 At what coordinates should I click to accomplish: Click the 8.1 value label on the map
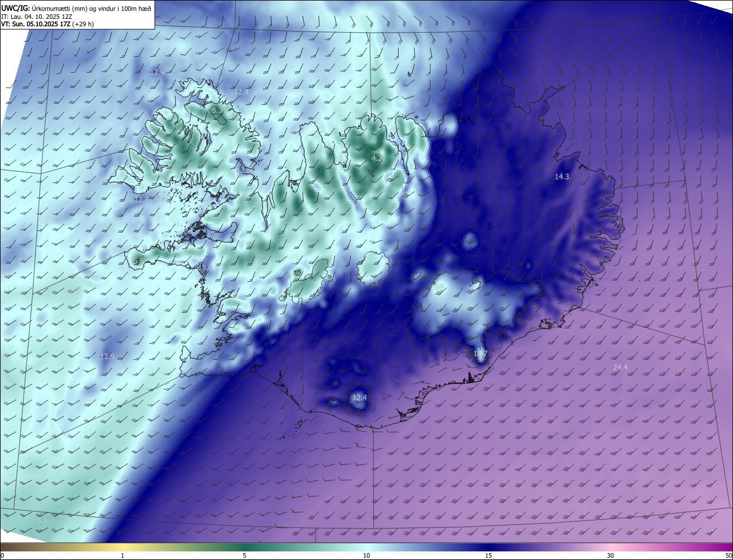[42, 520]
